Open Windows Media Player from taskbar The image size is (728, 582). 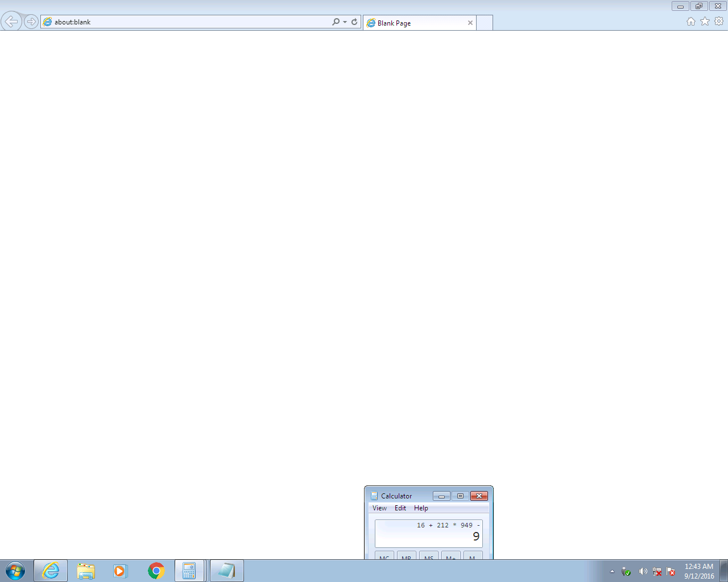pos(120,571)
